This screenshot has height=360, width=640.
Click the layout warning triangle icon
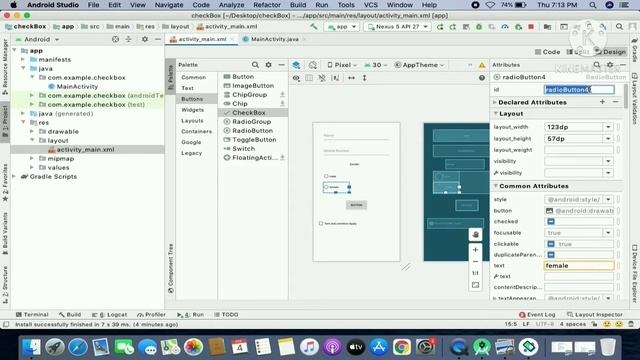[482, 65]
